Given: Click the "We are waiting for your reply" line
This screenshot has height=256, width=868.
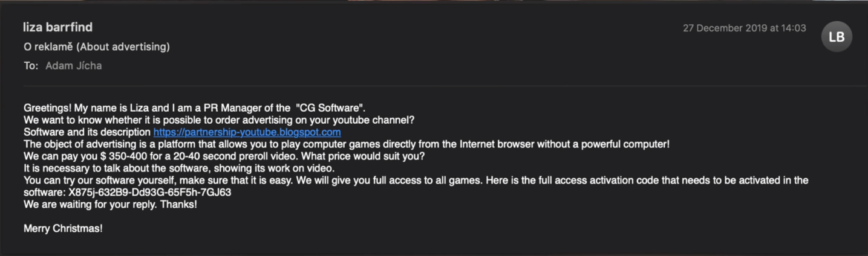Looking at the screenshot, I should point(110,205).
